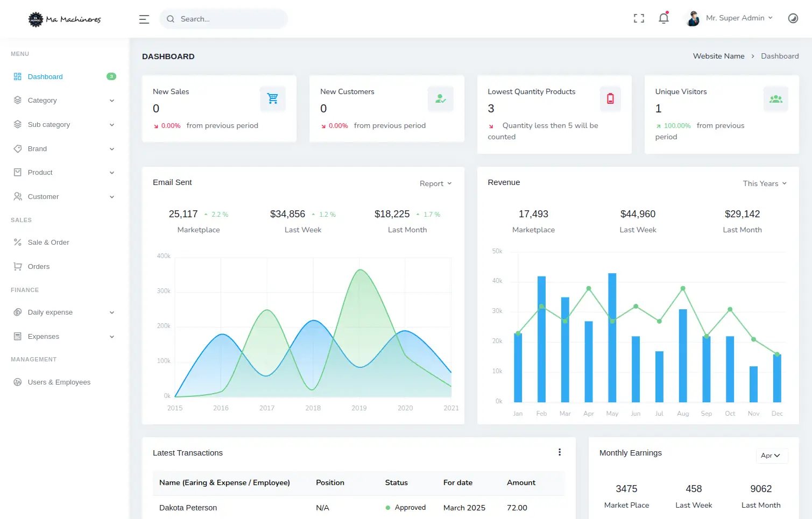Click the New Sales cart icon
The image size is (812, 519).
pyautogui.click(x=273, y=98)
